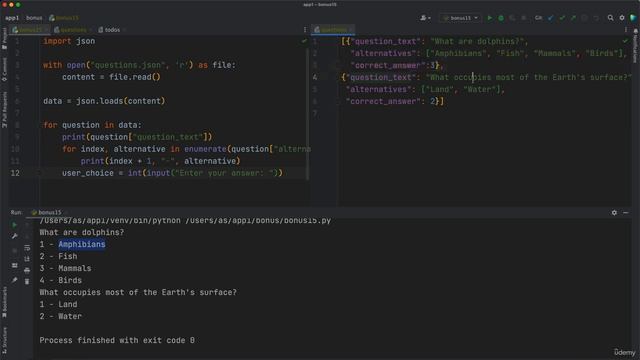Image resolution: width=640 pixels, height=360 pixels.
Task: Click 'import json' on line 1
Action: coord(69,41)
